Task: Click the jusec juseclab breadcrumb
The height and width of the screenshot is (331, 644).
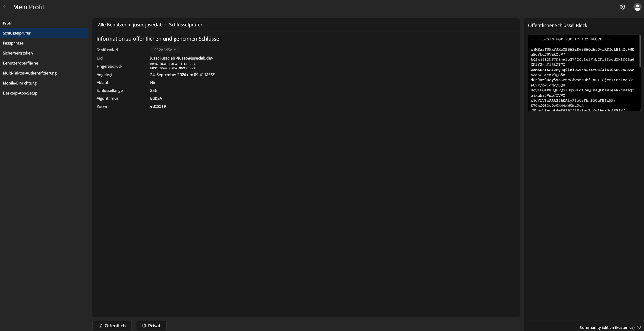Action: pyautogui.click(x=147, y=25)
